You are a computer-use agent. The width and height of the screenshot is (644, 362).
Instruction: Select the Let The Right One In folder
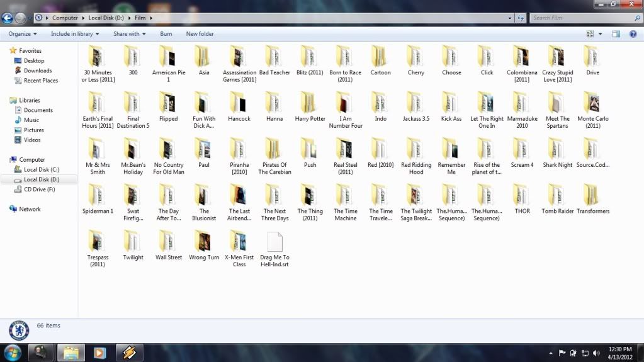click(x=487, y=110)
